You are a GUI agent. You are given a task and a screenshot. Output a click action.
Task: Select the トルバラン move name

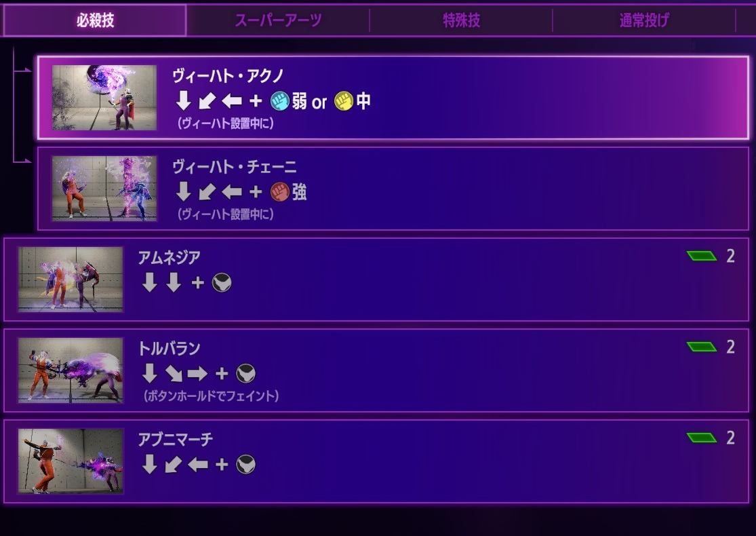tap(170, 348)
